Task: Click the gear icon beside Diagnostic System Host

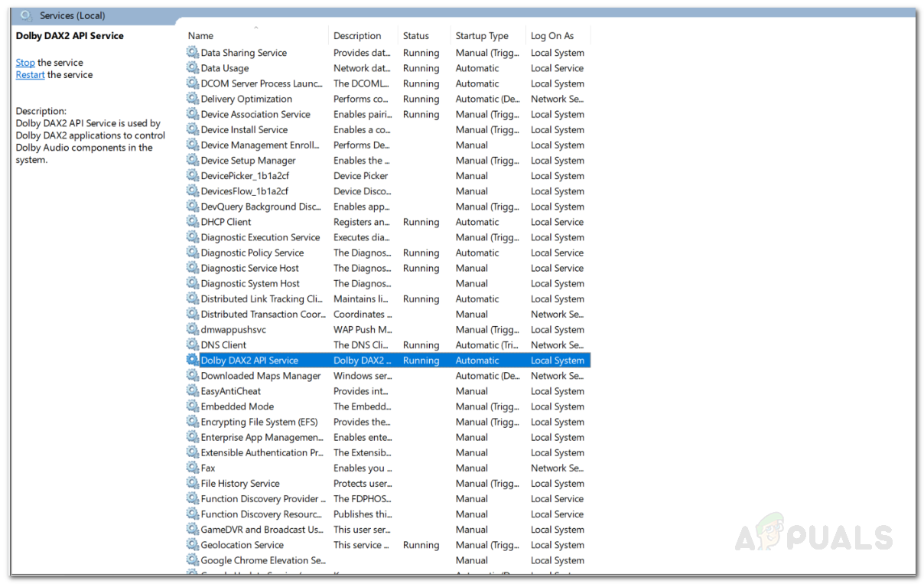Action: [x=193, y=283]
